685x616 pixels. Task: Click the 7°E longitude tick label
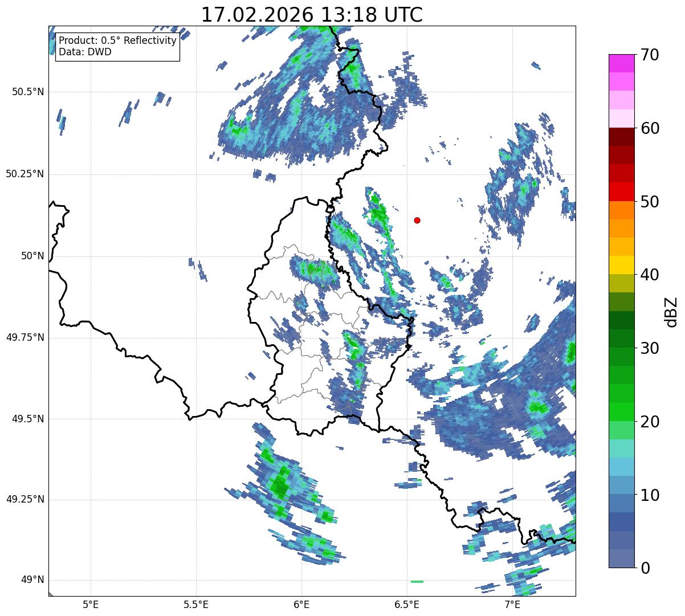pos(512,604)
